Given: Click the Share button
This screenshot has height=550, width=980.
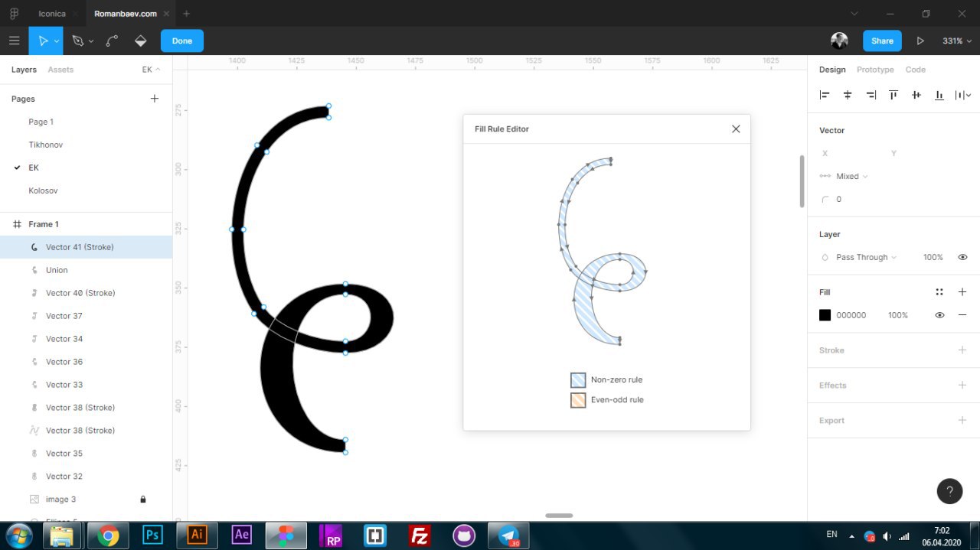Looking at the screenshot, I should pyautogui.click(x=882, y=41).
